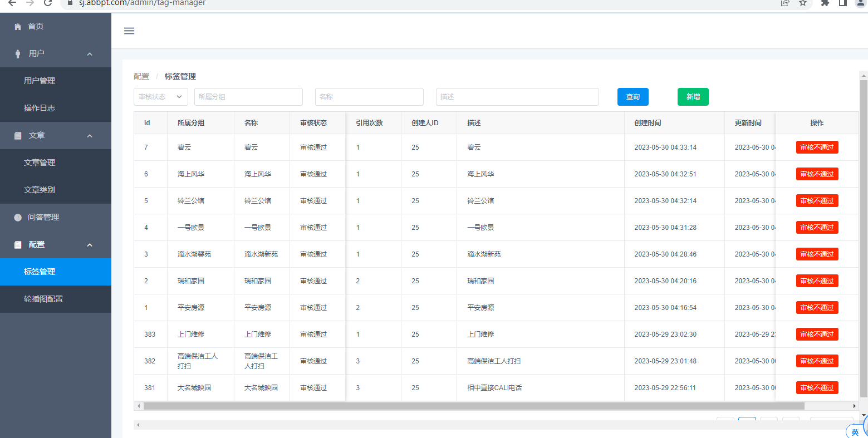Image resolution: width=868 pixels, height=438 pixels.
Task: Open 操作日志 menu item
Action: [x=56, y=108]
